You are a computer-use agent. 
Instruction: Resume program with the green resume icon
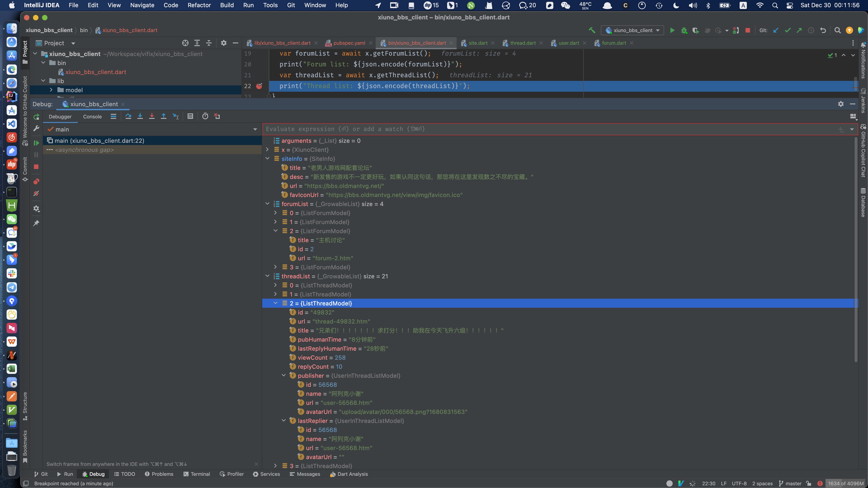[x=36, y=143]
